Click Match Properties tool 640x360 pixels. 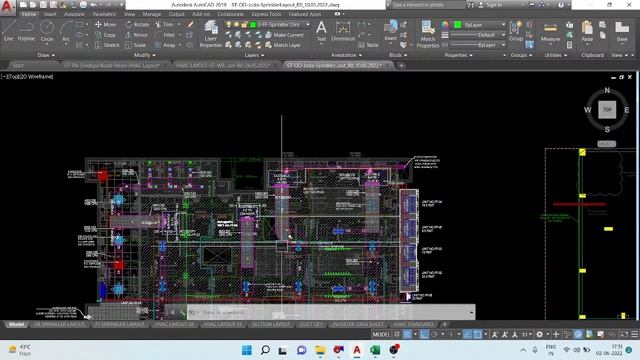[x=428, y=34]
